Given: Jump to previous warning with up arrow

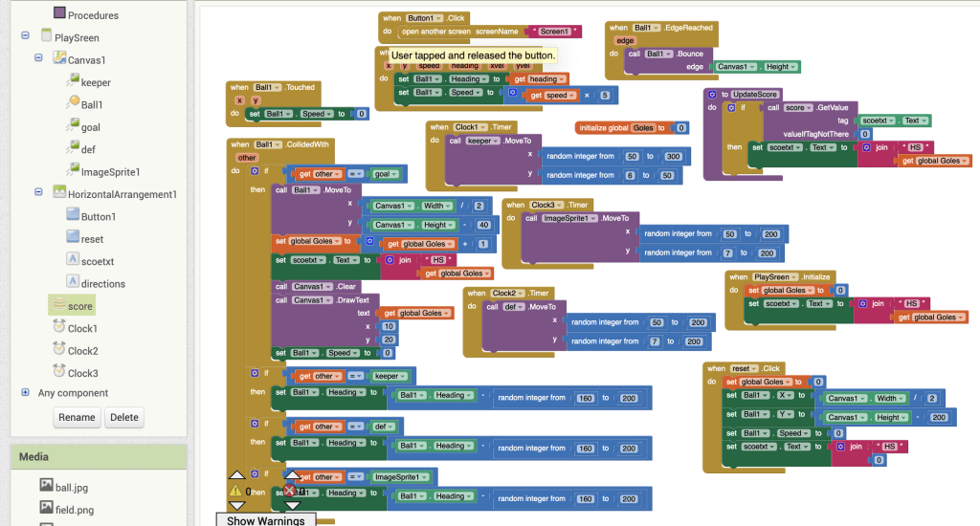Looking at the screenshot, I should tap(235, 475).
